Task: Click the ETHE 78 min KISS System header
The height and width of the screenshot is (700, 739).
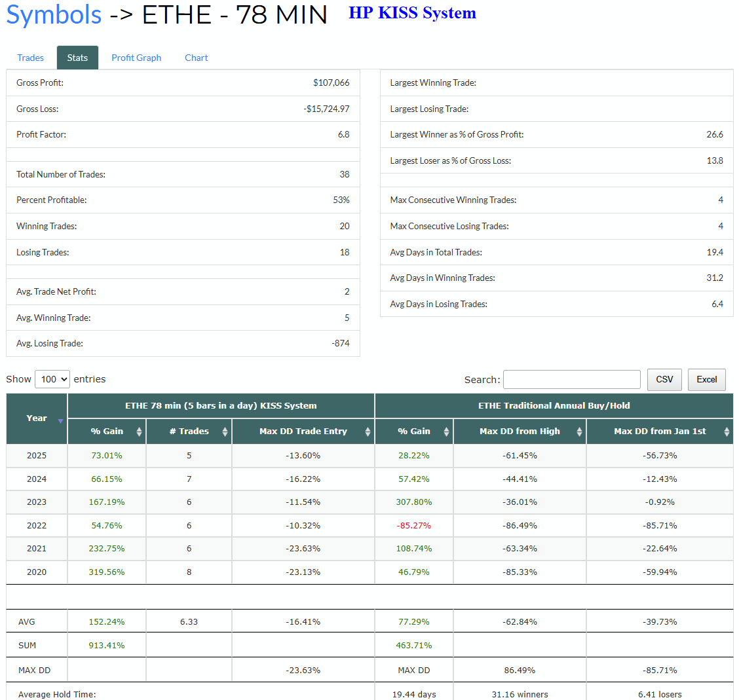Action: 221,406
